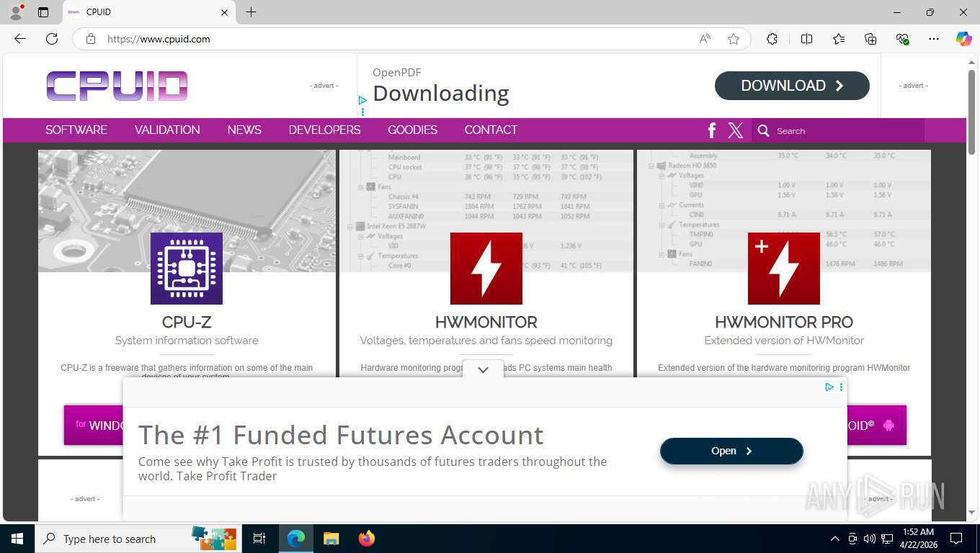
Task: Click the purple CPU-Z chip icon
Action: pos(187,269)
